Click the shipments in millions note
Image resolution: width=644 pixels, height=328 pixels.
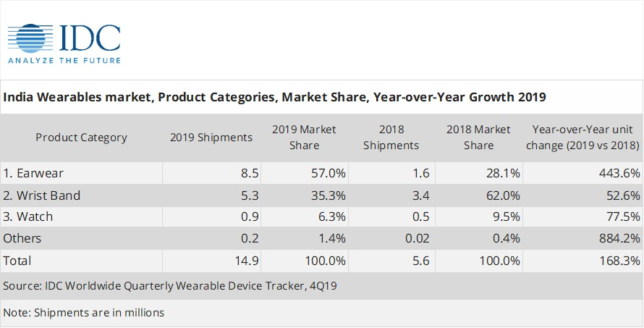[84, 312]
